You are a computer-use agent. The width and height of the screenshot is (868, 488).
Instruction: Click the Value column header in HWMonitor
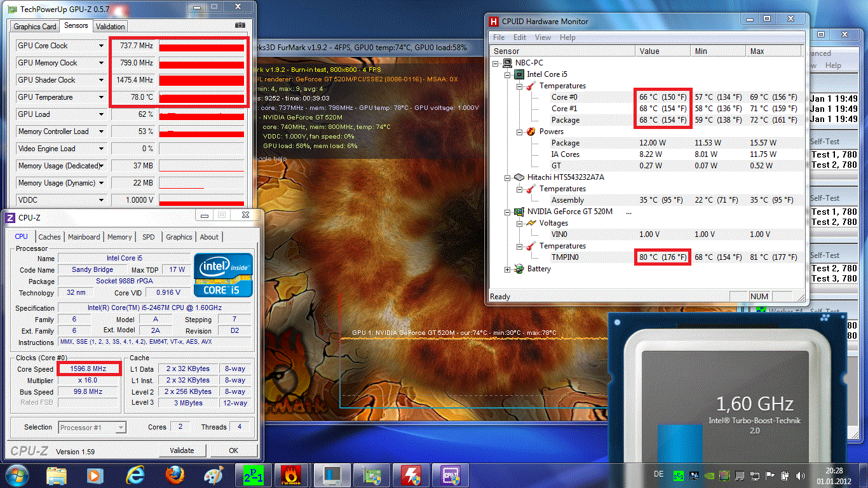663,51
